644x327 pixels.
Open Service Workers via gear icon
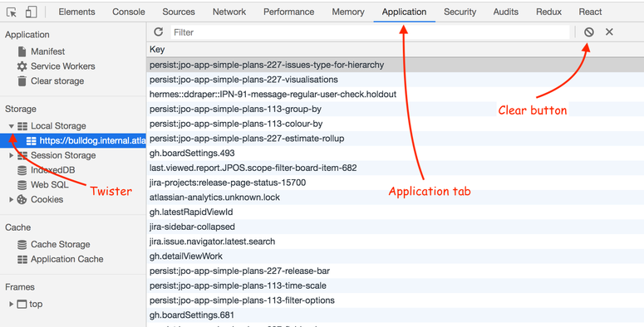pyautogui.click(x=22, y=66)
